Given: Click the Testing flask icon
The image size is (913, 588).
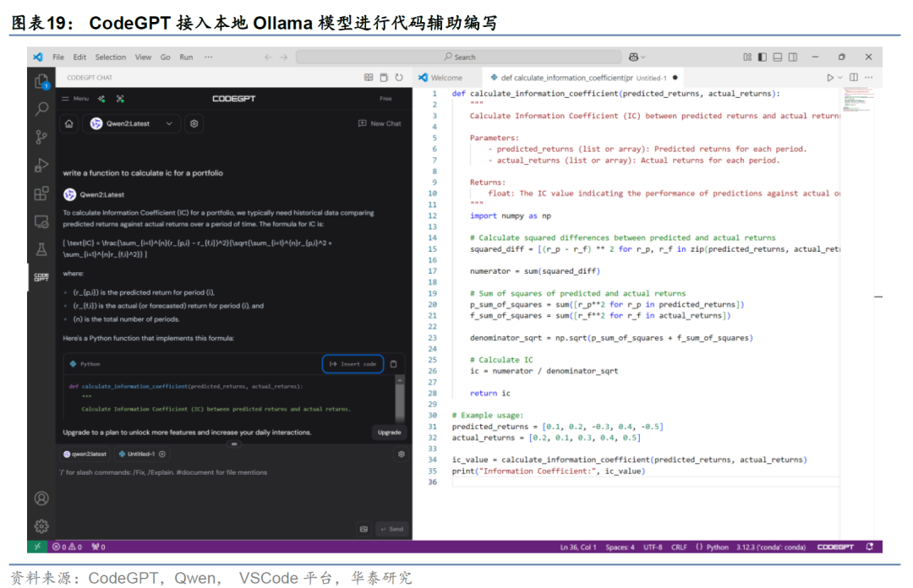Looking at the screenshot, I should [41, 250].
